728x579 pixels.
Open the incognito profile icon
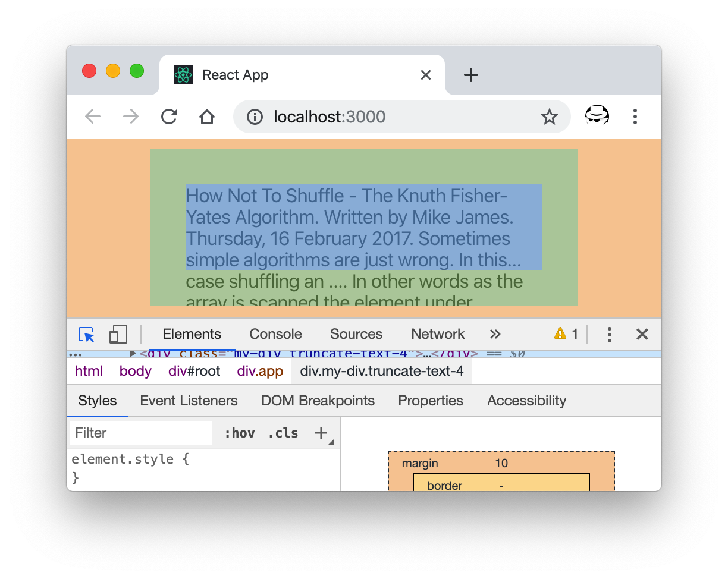click(597, 116)
